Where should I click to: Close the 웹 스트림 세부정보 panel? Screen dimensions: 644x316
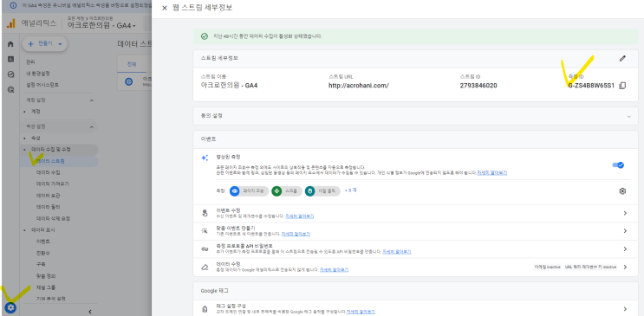coord(165,8)
